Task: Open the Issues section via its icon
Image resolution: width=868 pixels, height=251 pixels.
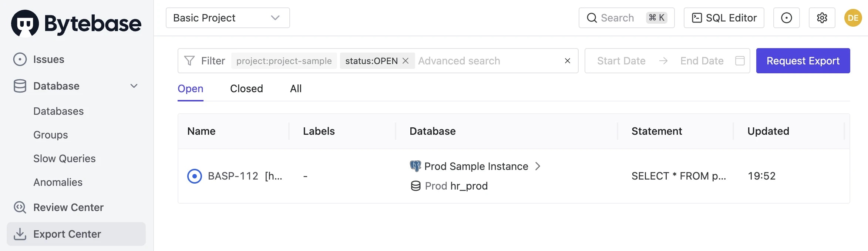Action: [x=20, y=59]
